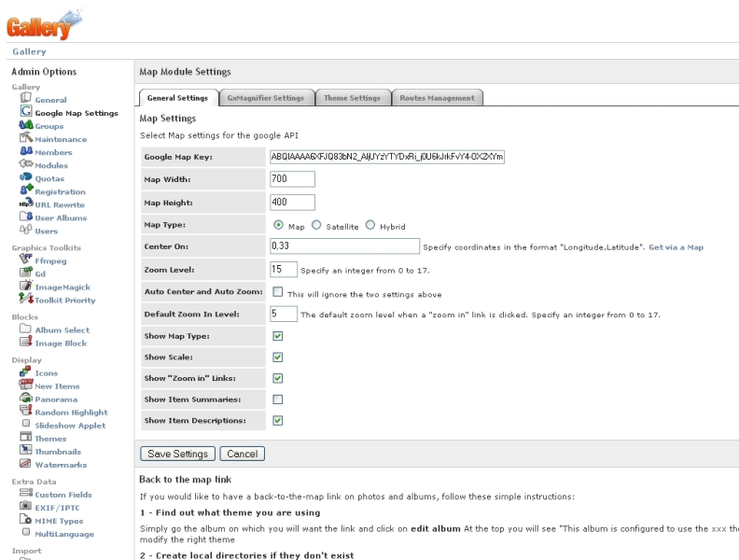
Task: Click the Icons display icon
Action: tap(25, 371)
